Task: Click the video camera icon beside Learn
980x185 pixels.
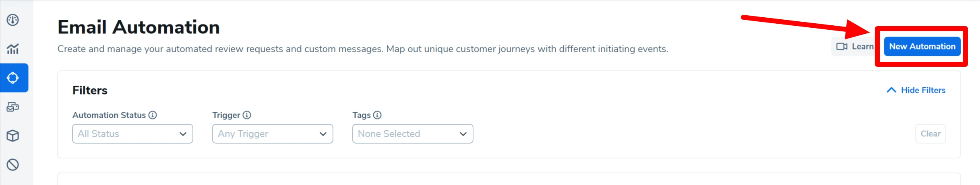Action: (841, 47)
